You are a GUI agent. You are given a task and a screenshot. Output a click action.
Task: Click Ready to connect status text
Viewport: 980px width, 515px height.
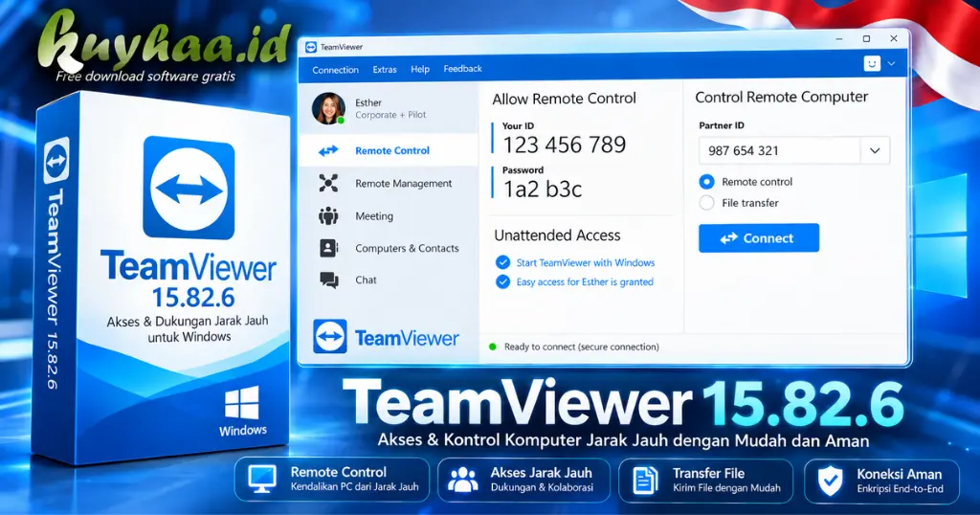(x=581, y=347)
